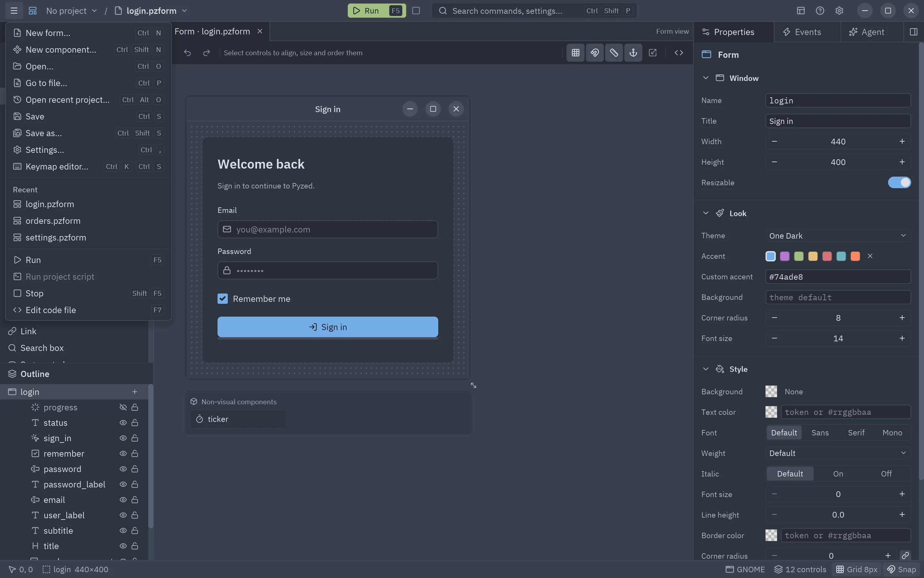Hide the email control via eye icon
924x578 pixels.
tap(123, 500)
